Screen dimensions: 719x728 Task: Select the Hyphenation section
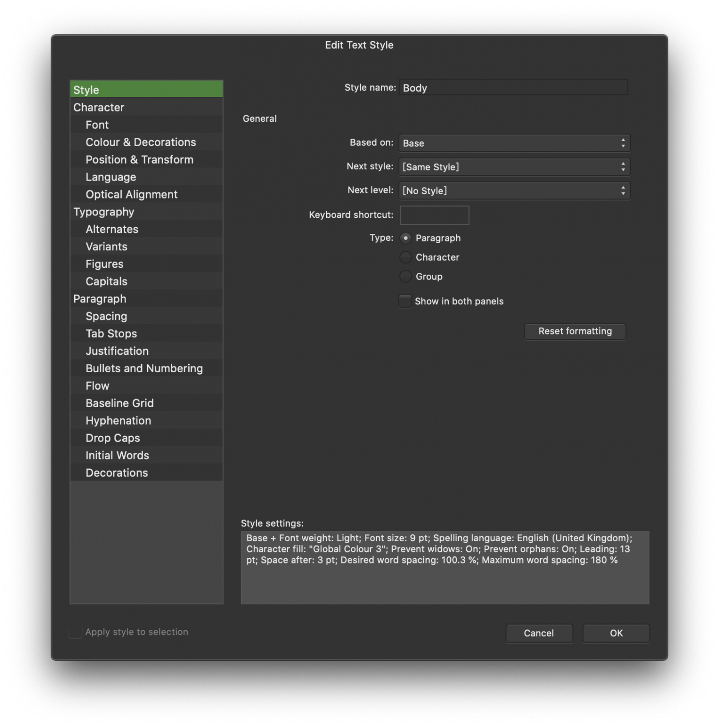pyautogui.click(x=118, y=420)
